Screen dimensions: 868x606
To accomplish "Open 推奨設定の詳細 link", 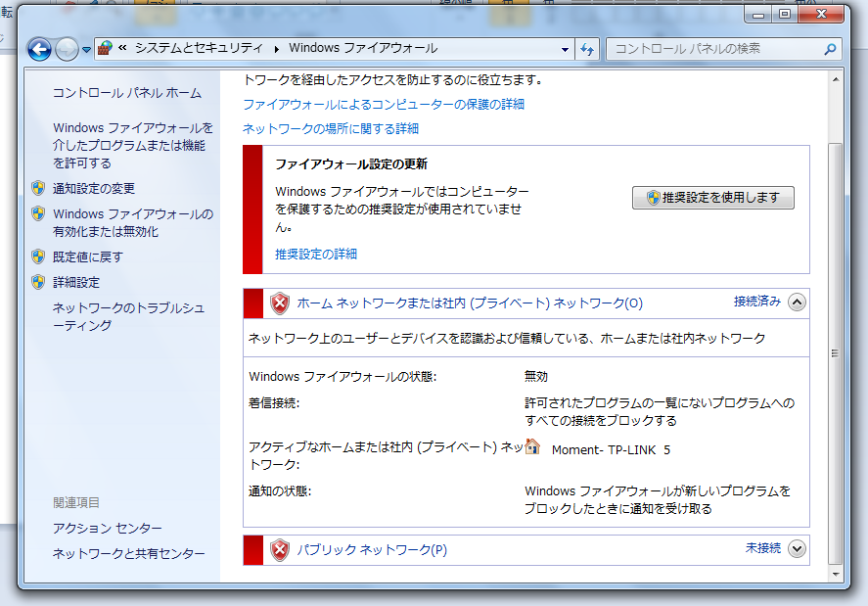I will (x=316, y=255).
